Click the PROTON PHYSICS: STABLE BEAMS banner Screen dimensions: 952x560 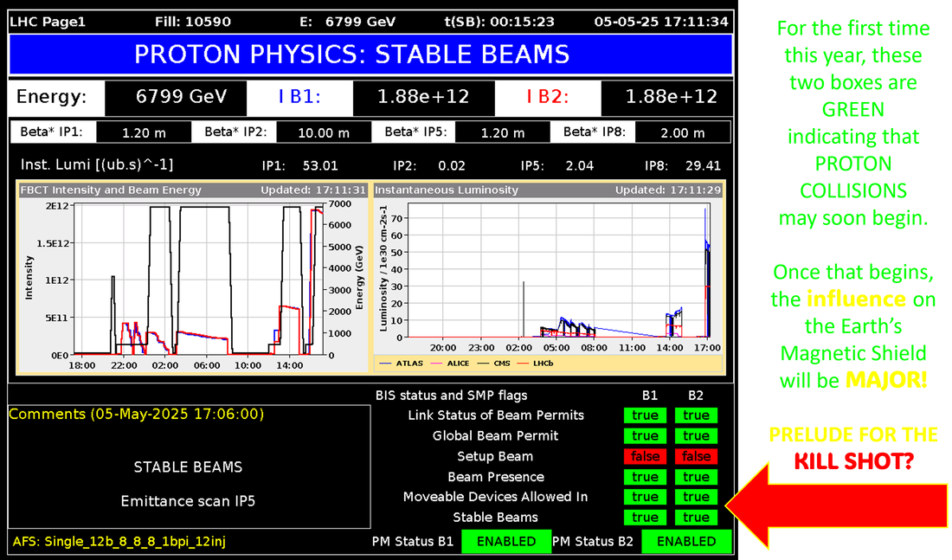(x=370, y=54)
